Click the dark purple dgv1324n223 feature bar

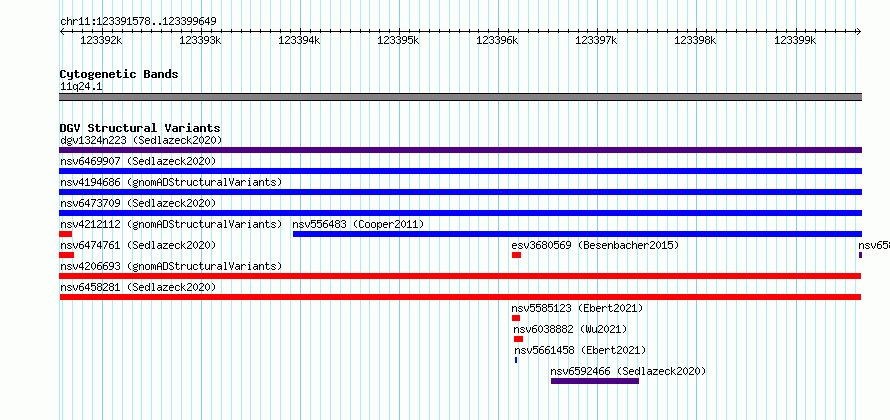[x=460, y=150]
